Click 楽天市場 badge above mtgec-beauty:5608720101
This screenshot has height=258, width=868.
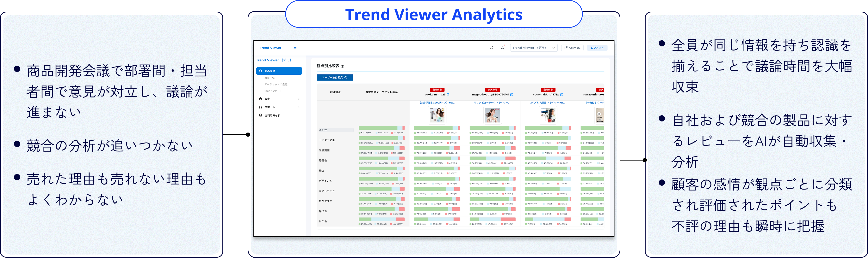coord(492,90)
